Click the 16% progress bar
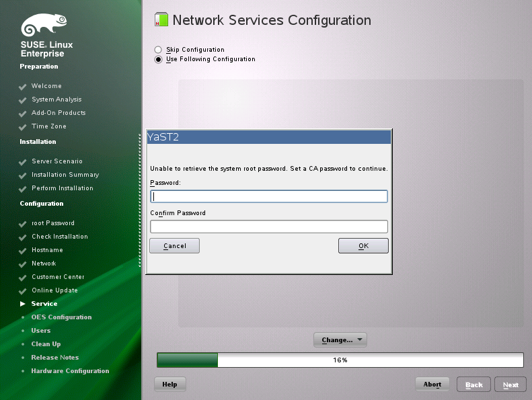 (x=340, y=360)
